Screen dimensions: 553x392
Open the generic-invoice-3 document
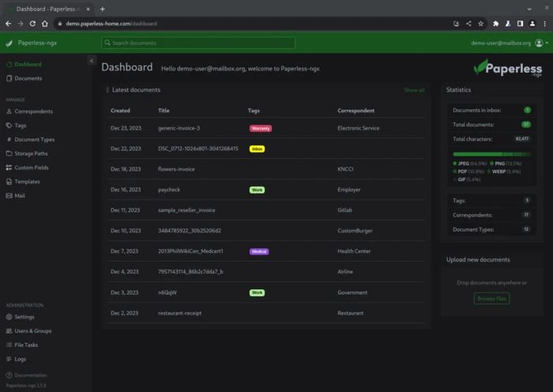coord(179,128)
